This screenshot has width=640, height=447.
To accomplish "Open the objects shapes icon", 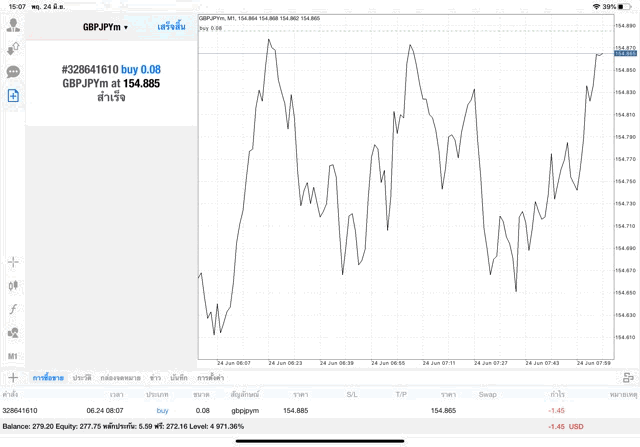I will pyautogui.click(x=13, y=333).
